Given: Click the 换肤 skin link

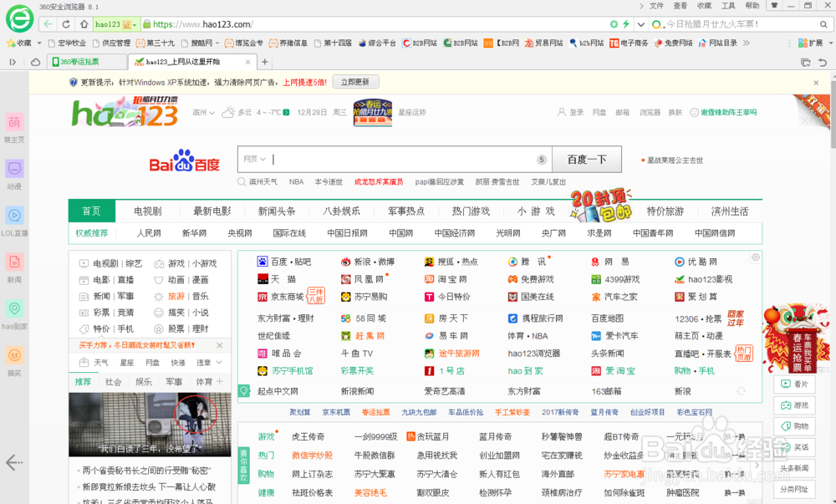Looking at the screenshot, I should (x=675, y=112).
